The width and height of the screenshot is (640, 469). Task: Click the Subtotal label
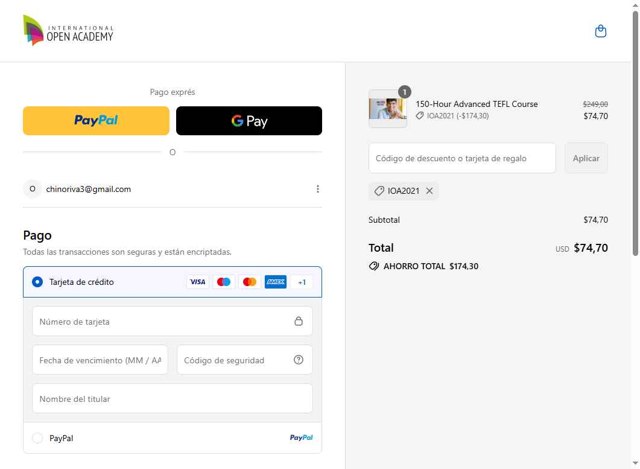[384, 220]
